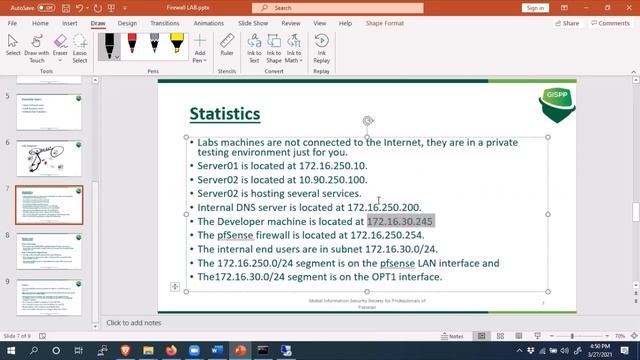Image resolution: width=640 pixels, height=360 pixels.
Task: Open the Help tab
Action: [345, 23]
